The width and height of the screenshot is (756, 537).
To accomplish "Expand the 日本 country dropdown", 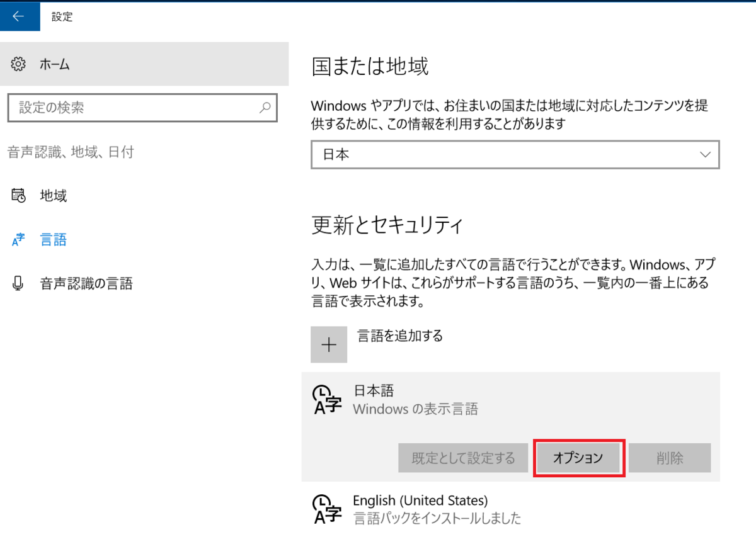I will click(515, 154).
